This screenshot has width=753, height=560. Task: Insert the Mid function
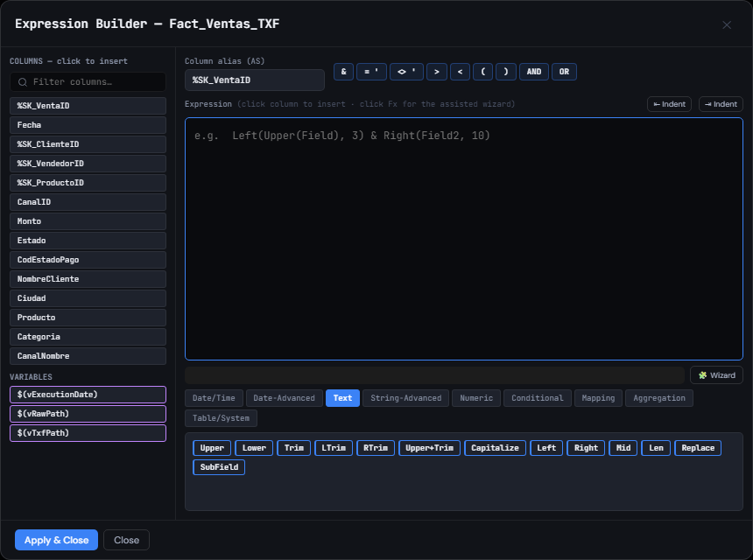[623, 448]
